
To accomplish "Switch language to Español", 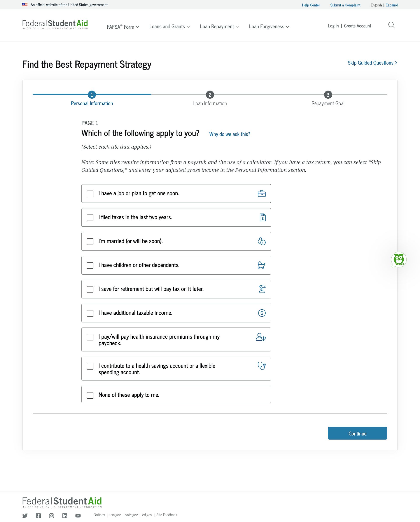I will tap(391, 5).
